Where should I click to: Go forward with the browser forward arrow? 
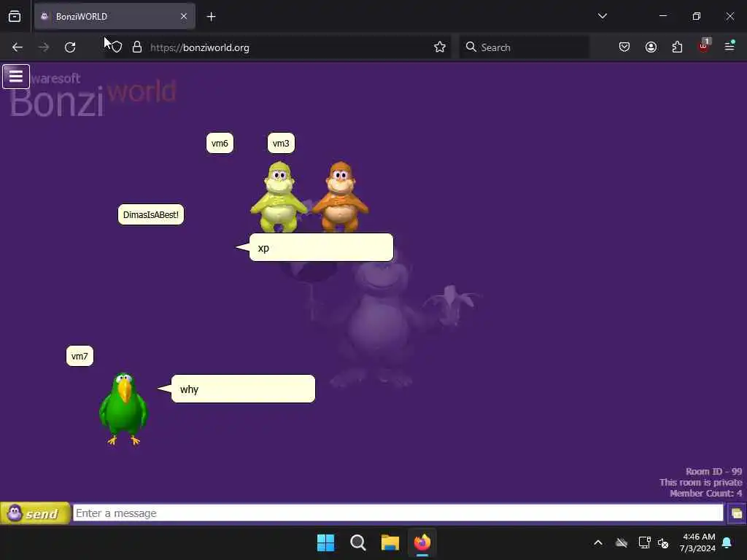[44, 47]
